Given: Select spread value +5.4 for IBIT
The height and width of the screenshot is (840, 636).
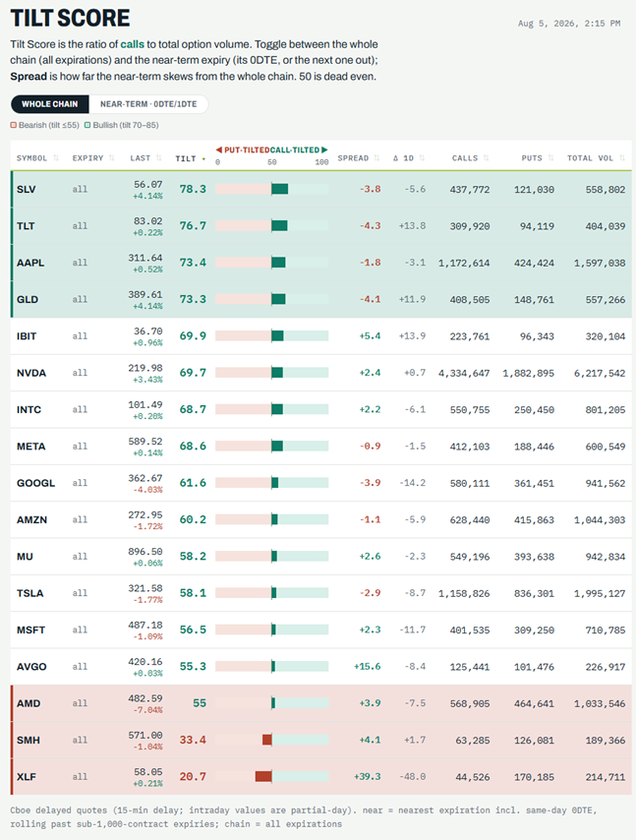Looking at the screenshot, I should pyautogui.click(x=370, y=335).
